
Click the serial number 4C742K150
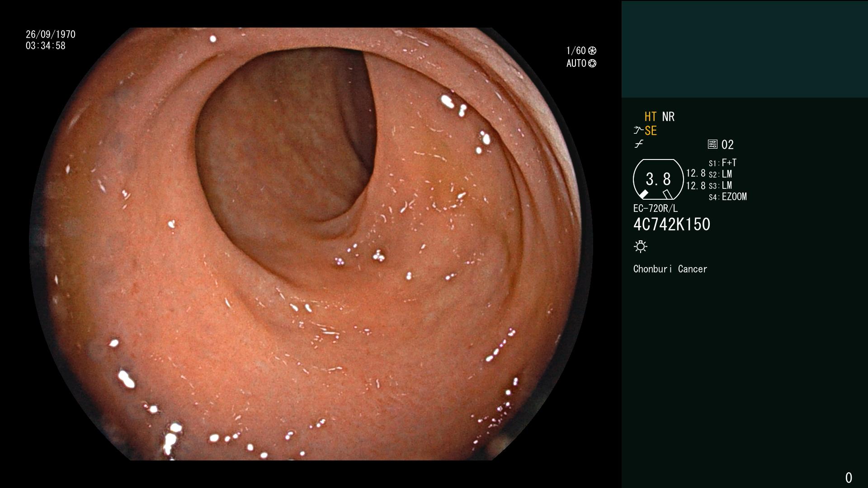(672, 225)
